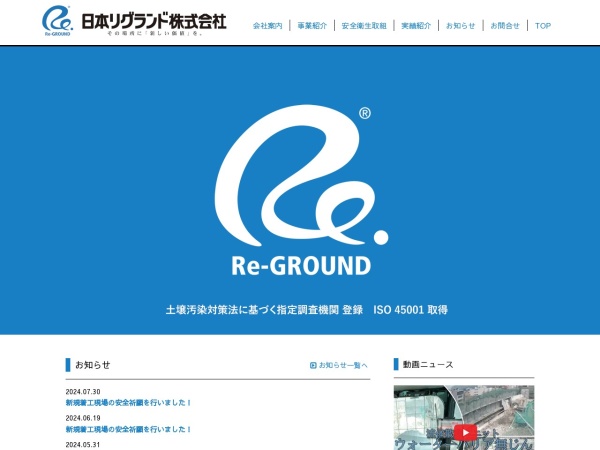
Task: Open the 会社案内 menu item
Action: tap(267, 26)
